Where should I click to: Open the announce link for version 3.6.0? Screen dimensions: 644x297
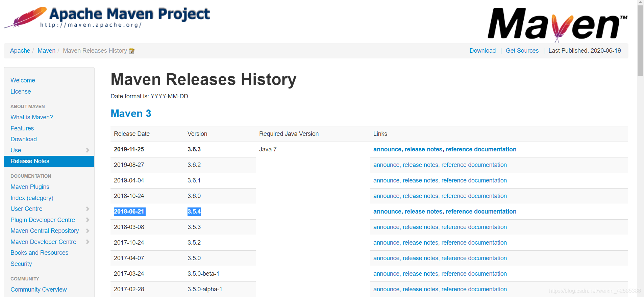pyautogui.click(x=387, y=196)
